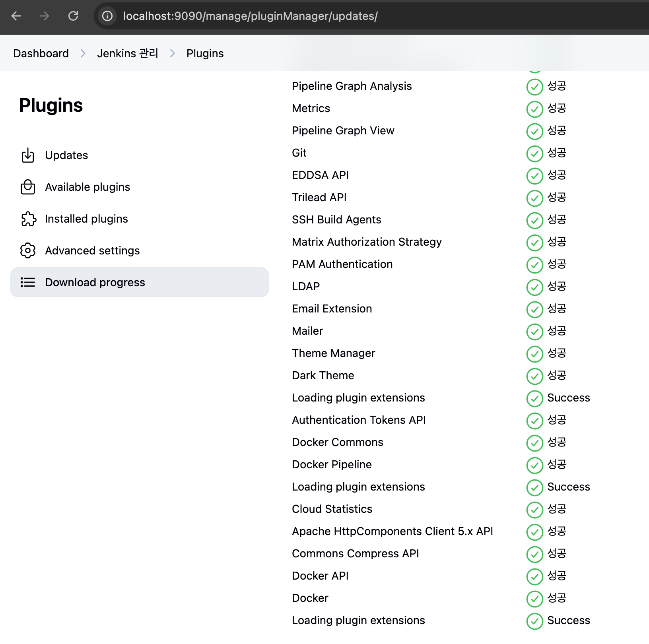Open Advanced settings in sidebar
The height and width of the screenshot is (644, 649).
(140, 250)
